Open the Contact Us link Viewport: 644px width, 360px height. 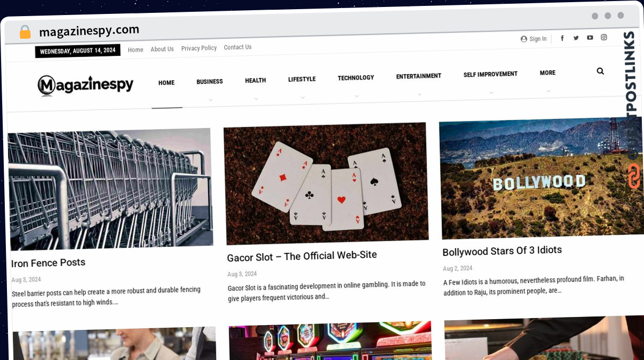238,47
